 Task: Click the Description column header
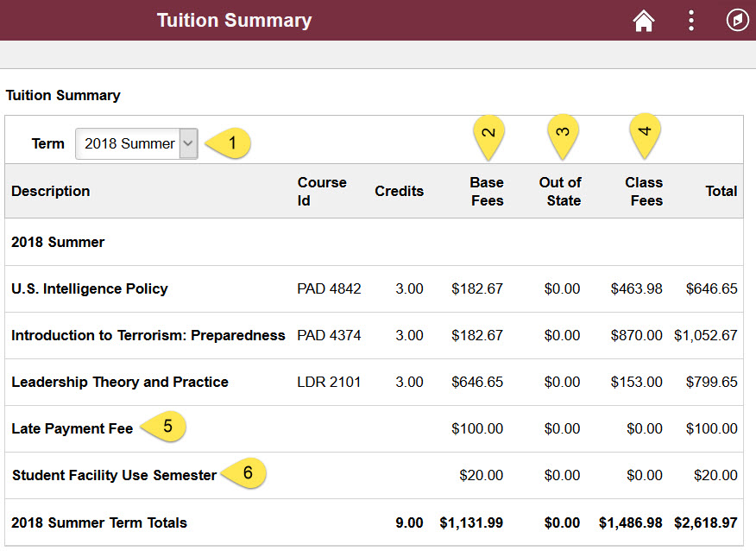51,191
